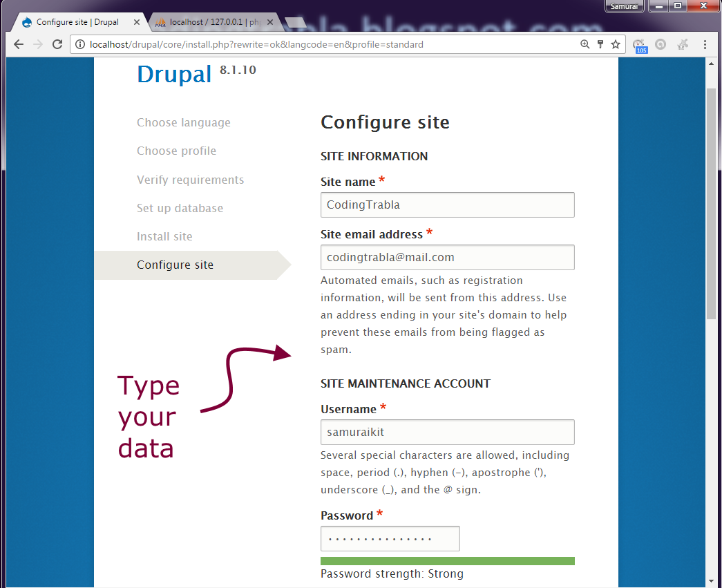
Task: Click the Password field
Action: [390, 539]
